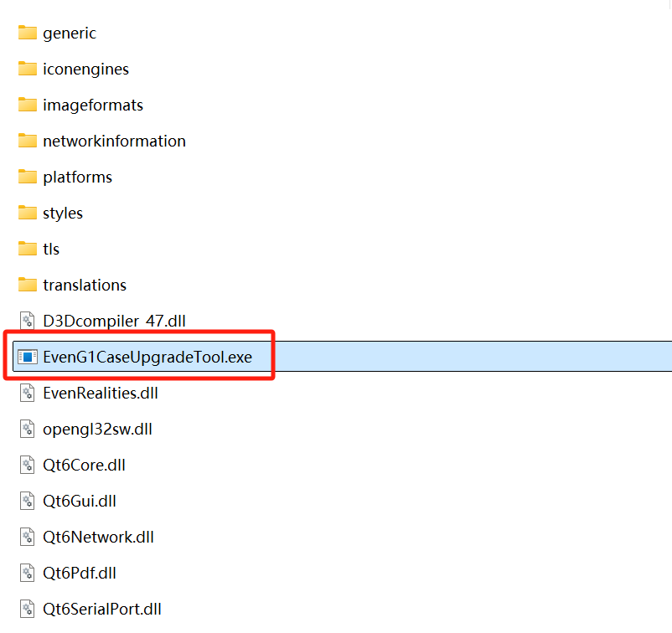Click the Qt6SerialPort.dll file icon
Image resolution: width=672 pixels, height=633 pixels.
click(28, 609)
